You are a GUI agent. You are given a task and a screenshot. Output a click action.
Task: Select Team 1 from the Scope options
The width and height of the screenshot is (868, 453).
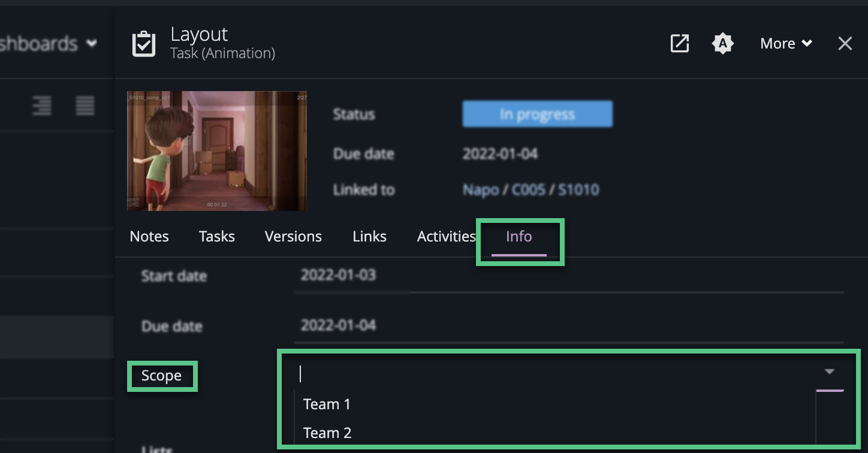point(327,404)
